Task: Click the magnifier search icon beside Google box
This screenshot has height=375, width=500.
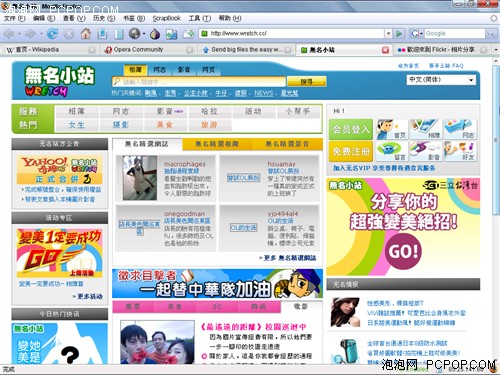Action: click(x=490, y=33)
